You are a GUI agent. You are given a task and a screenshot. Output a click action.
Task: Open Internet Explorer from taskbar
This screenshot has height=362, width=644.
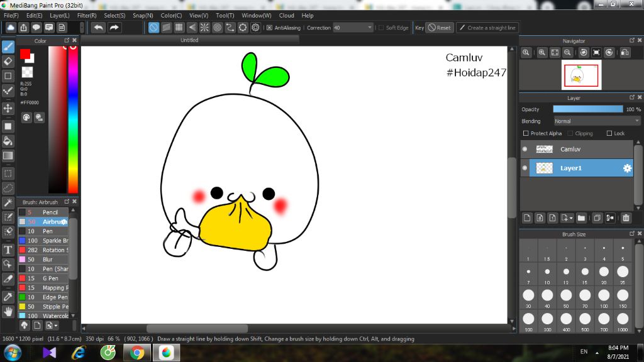point(79,353)
